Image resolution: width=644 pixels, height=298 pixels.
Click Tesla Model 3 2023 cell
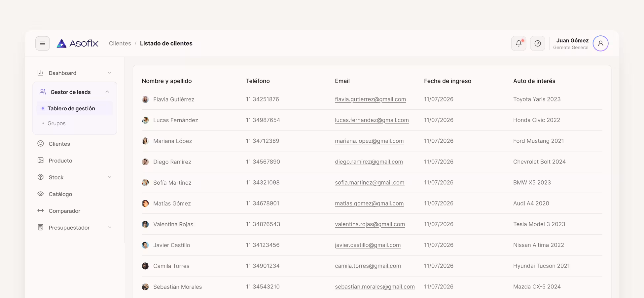pyautogui.click(x=539, y=224)
